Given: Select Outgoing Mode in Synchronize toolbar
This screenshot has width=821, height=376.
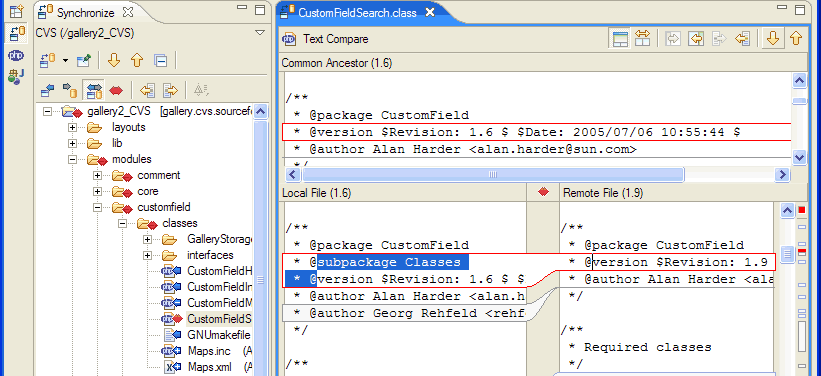Looking at the screenshot, I should tap(70, 91).
